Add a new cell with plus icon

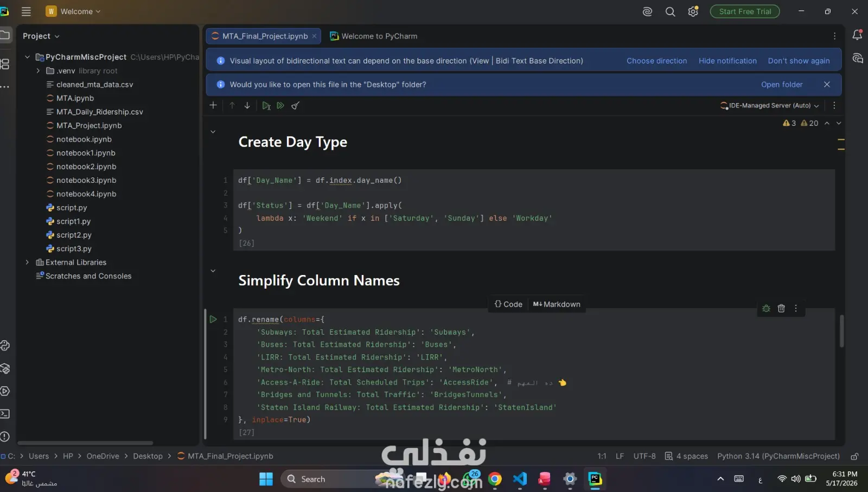[213, 105]
